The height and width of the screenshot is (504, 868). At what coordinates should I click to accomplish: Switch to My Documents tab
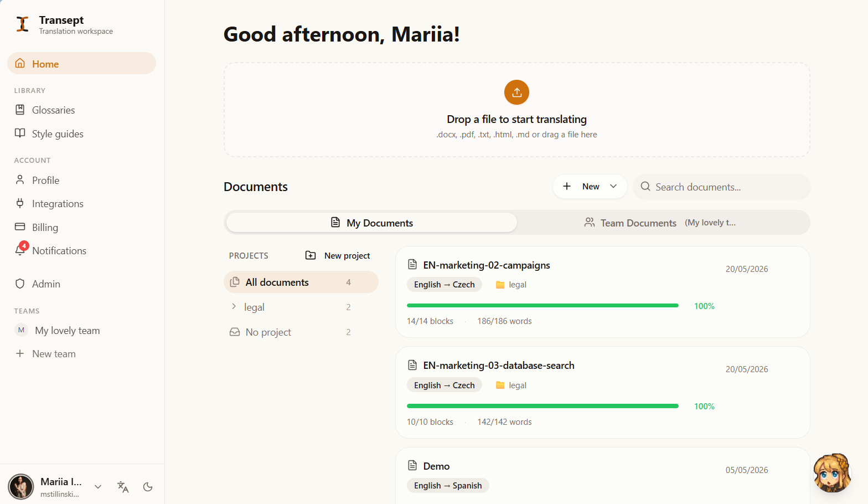tap(371, 223)
